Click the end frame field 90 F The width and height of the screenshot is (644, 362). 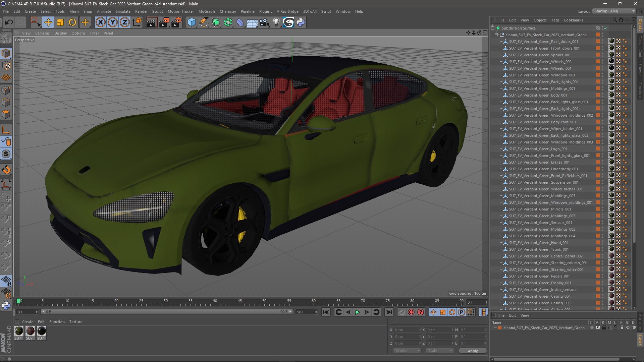pyautogui.click(x=307, y=312)
